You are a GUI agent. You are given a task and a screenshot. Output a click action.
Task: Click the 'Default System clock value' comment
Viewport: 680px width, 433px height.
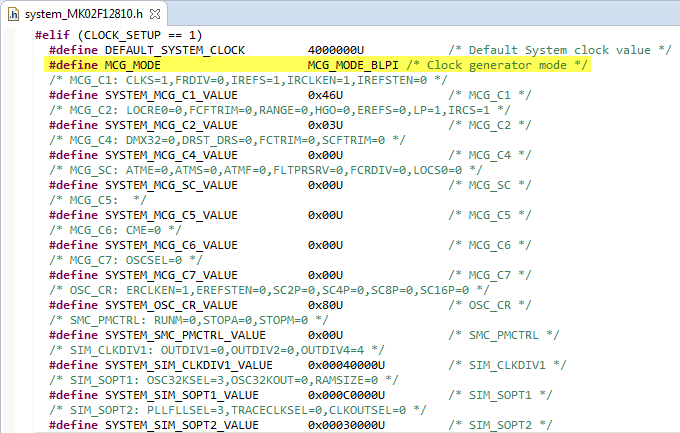tap(560, 50)
